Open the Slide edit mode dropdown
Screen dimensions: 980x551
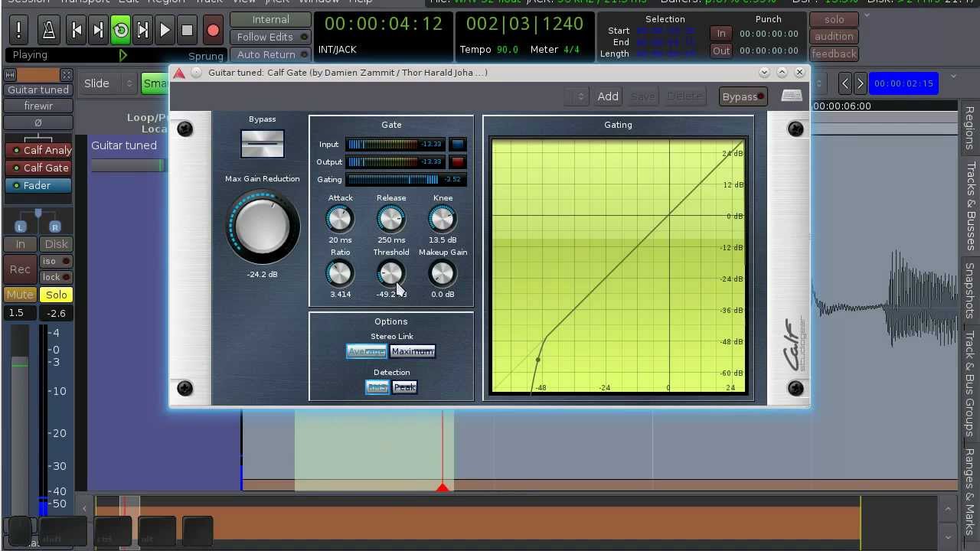(x=107, y=83)
